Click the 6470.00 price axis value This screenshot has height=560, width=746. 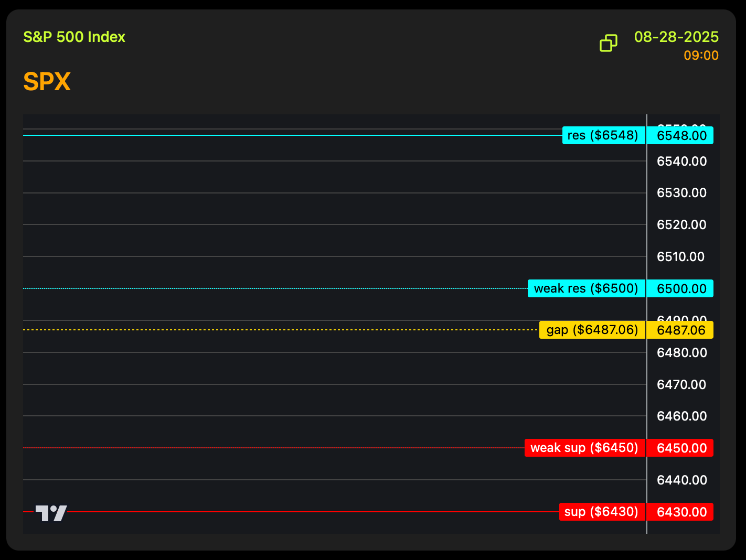tap(681, 384)
